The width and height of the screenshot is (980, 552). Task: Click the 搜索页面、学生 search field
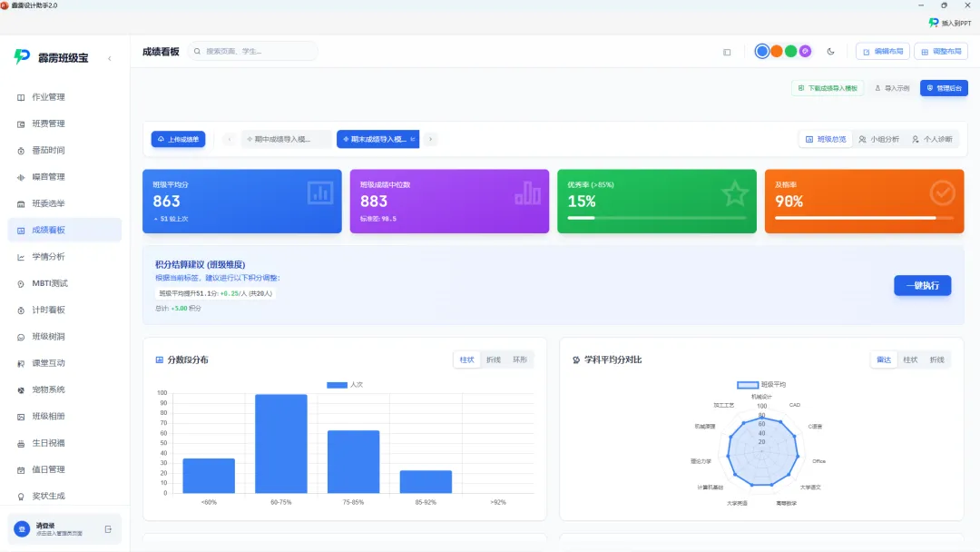click(x=253, y=51)
